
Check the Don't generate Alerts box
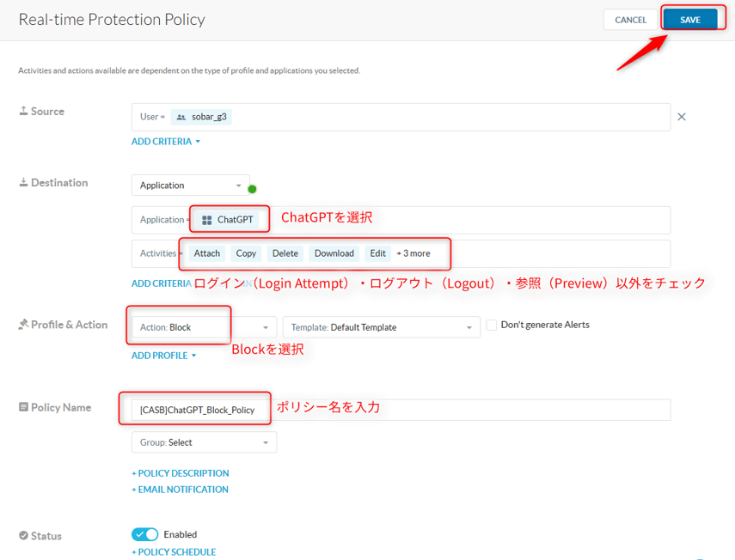click(492, 325)
